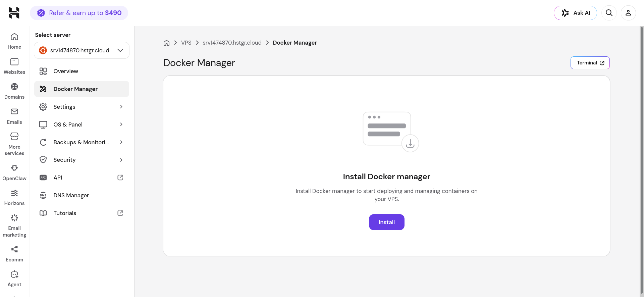Screen dimensions: 644x297
Task: Open the Agent icon
Action: point(14,274)
